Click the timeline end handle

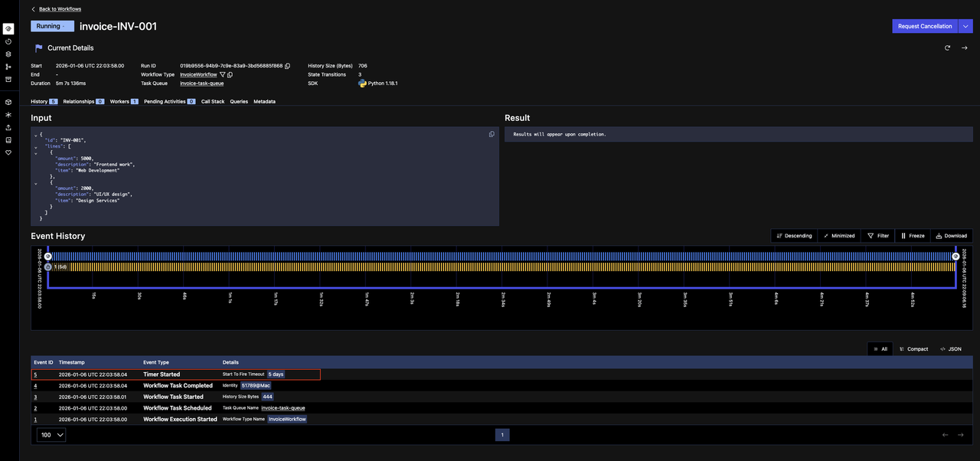tap(955, 256)
